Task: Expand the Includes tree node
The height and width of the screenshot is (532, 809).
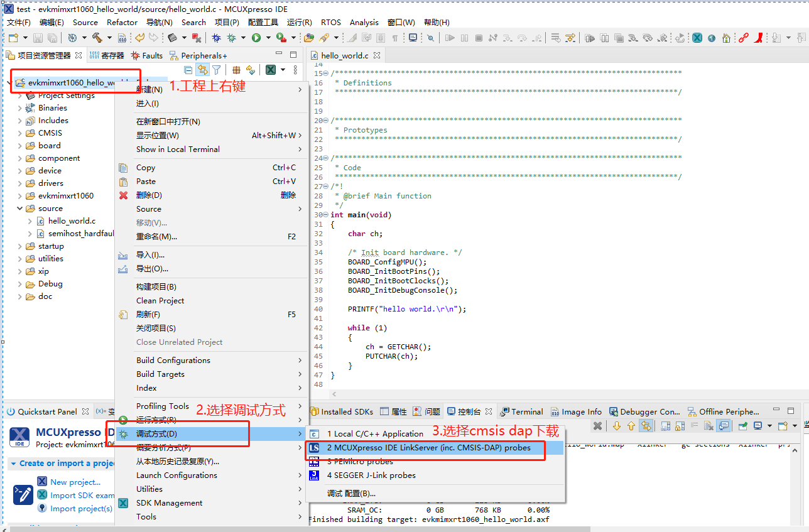Action: pyautogui.click(x=19, y=121)
